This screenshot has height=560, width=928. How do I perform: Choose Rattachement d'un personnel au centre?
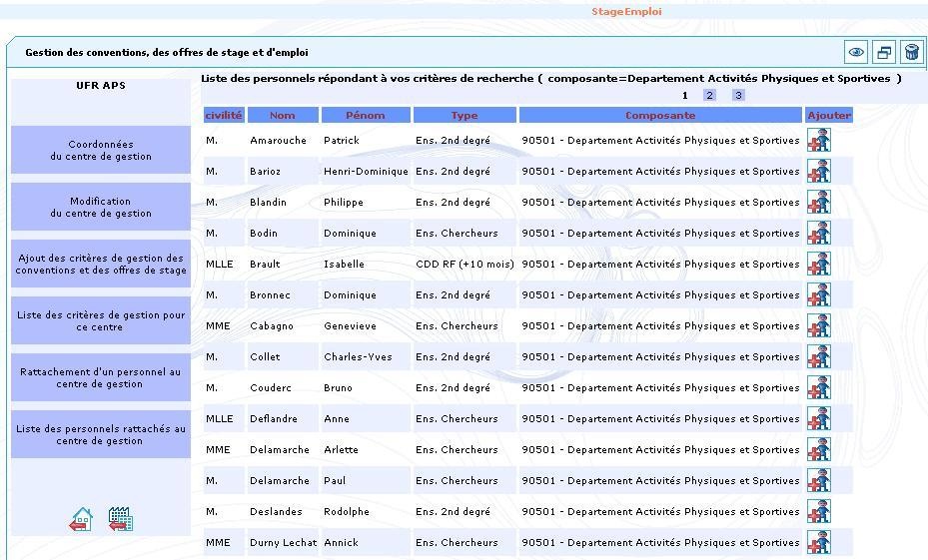click(101, 377)
